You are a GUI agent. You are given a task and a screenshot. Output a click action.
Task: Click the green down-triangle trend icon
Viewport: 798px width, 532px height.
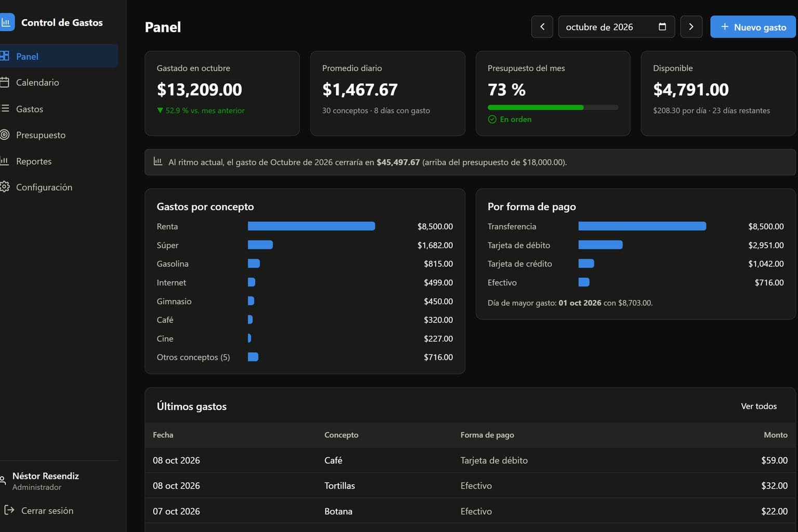tap(160, 110)
